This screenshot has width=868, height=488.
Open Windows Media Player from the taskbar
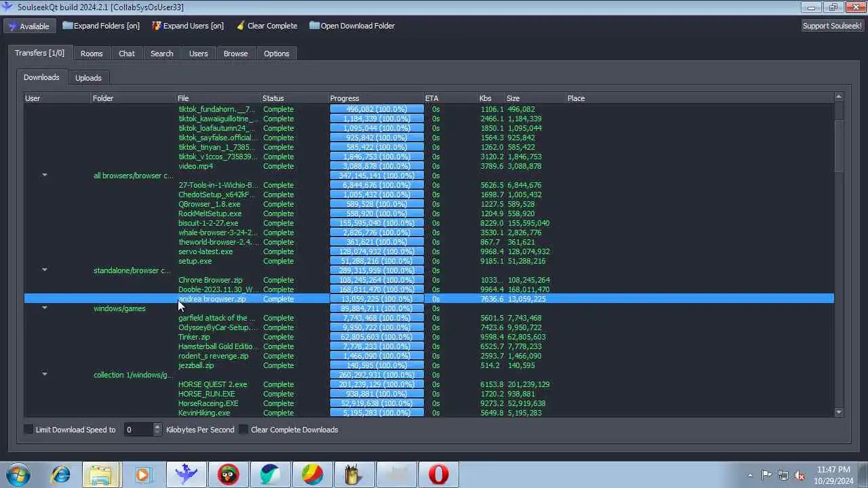coord(142,474)
